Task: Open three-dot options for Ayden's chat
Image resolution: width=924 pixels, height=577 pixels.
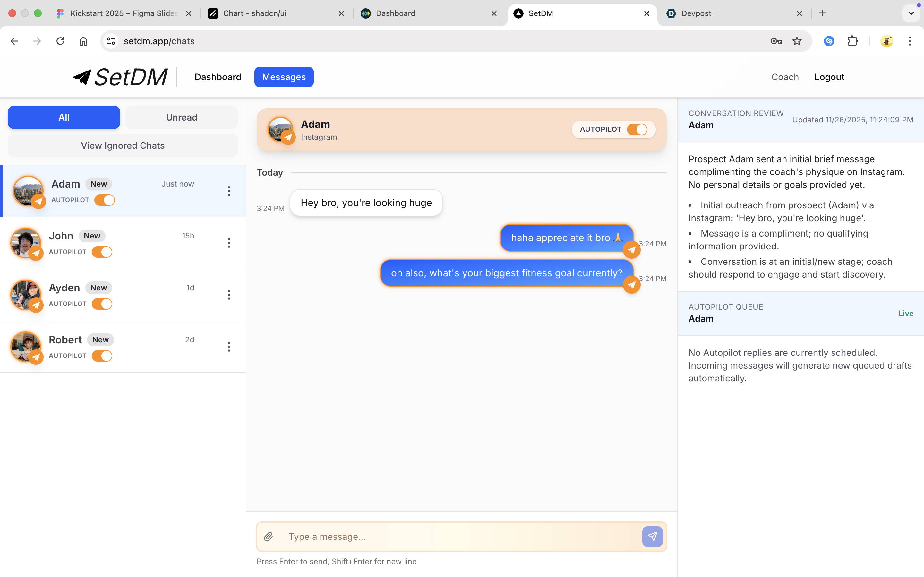Action: (x=229, y=295)
